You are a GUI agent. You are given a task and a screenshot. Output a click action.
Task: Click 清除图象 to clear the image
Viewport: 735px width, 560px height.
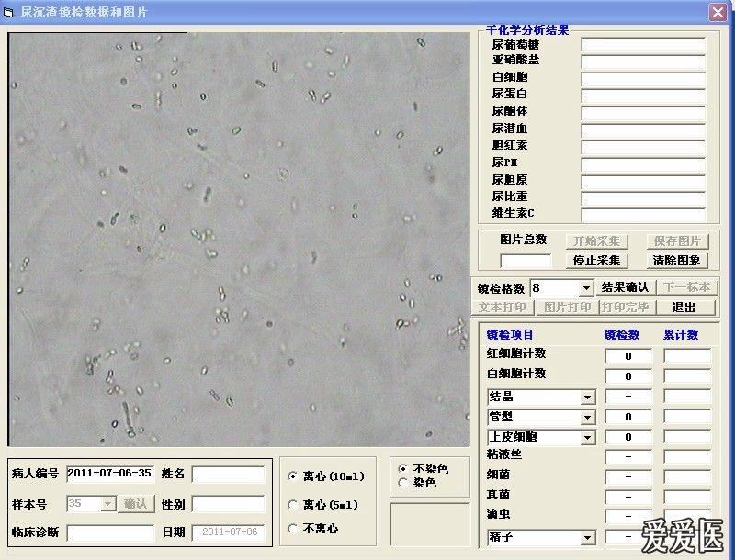tap(680, 260)
